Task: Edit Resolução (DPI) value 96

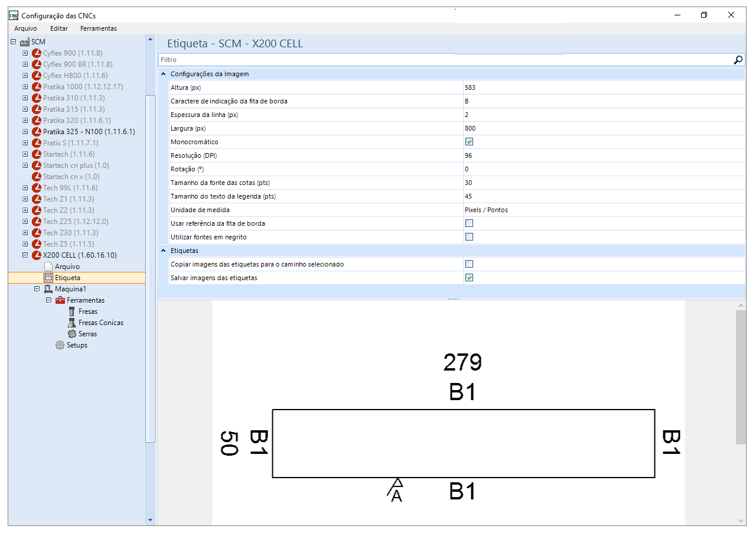Action: [x=604, y=155]
